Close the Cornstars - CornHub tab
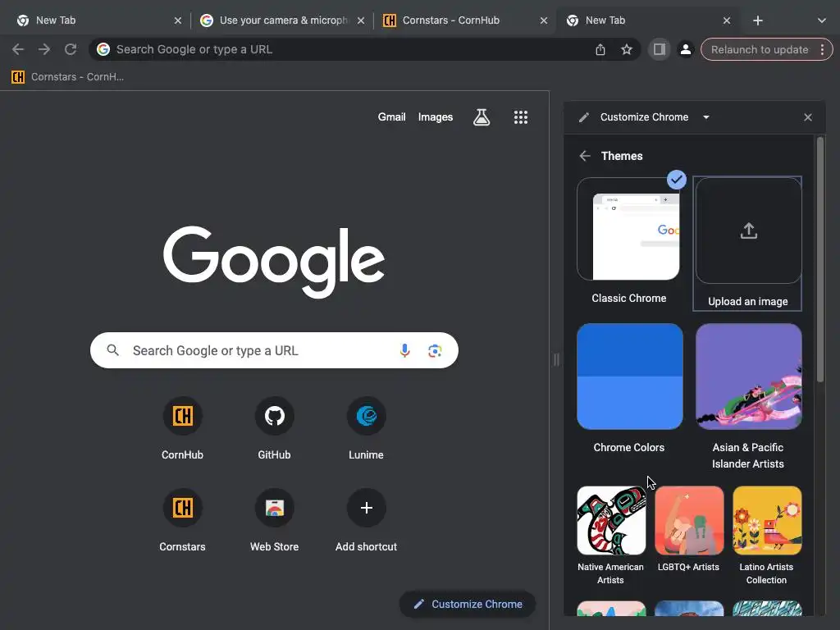Image resolution: width=840 pixels, height=630 pixels. click(x=544, y=21)
